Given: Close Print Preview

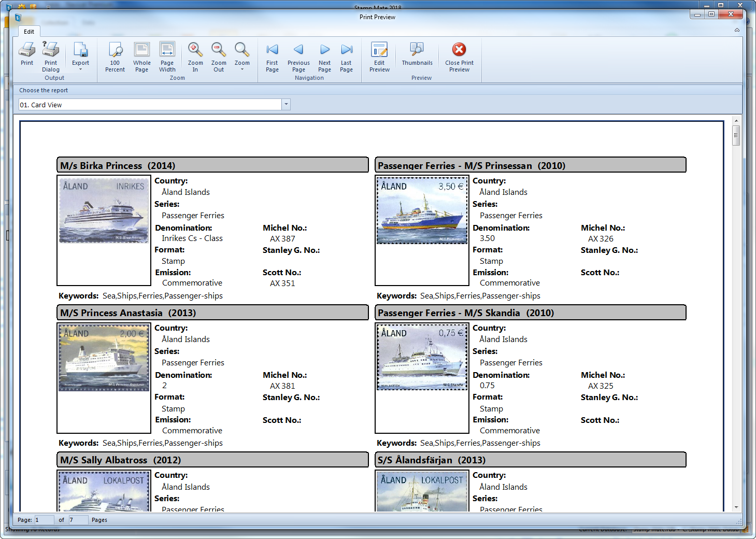Looking at the screenshot, I should [x=459, y=56].
